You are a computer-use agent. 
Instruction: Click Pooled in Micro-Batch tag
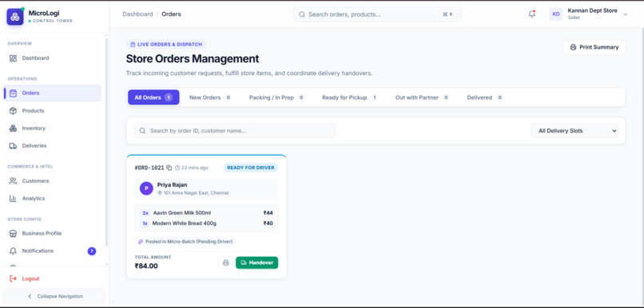(186, 242)
